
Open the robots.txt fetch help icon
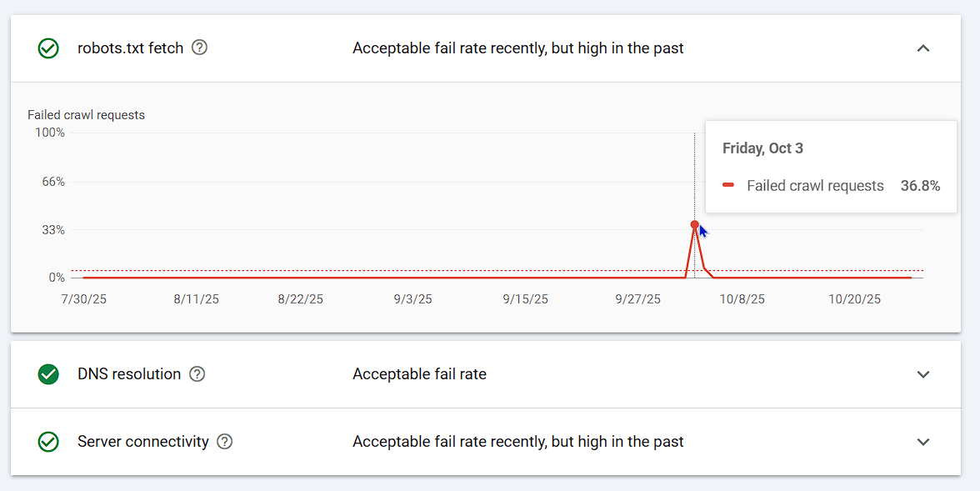199,48
